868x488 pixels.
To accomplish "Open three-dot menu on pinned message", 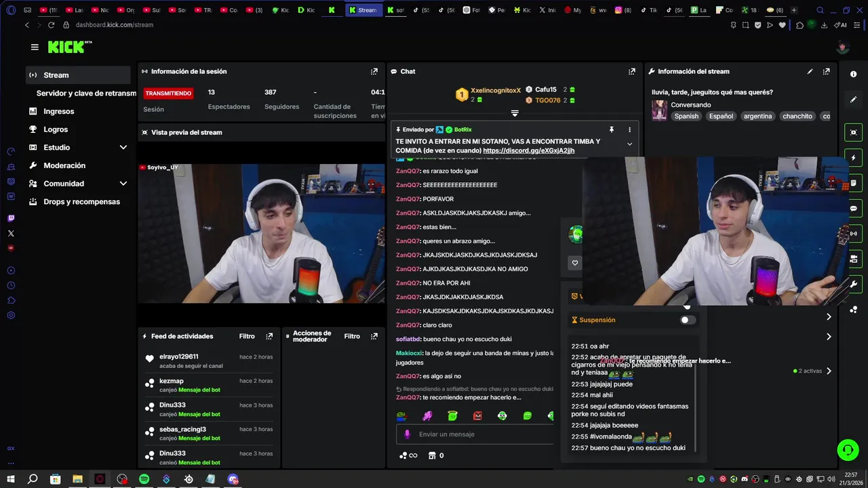I will coord(629,129).
